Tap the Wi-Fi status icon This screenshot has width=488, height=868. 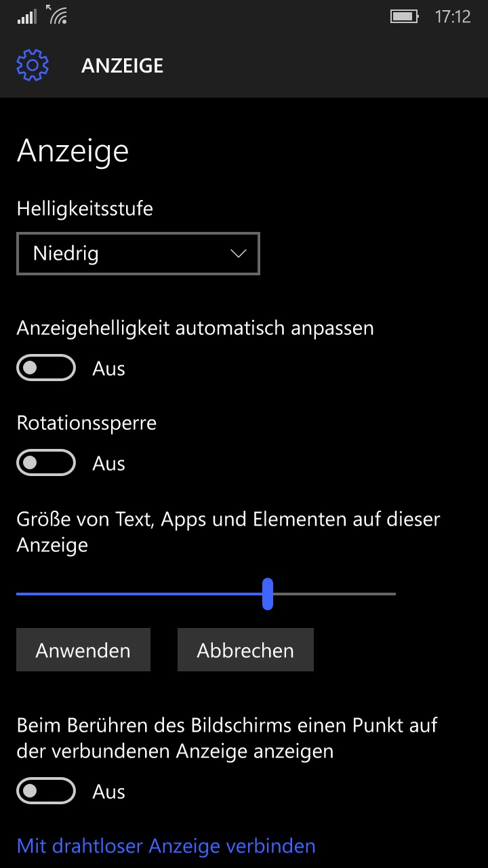click(58, 14)
